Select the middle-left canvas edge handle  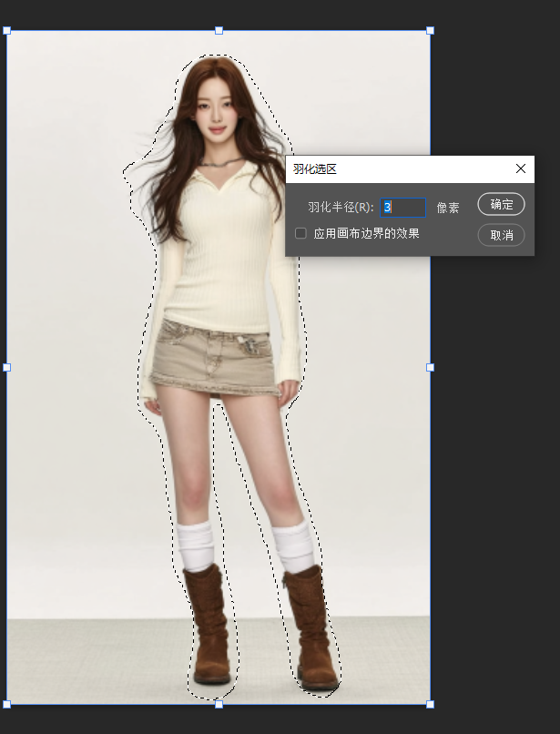click(x=7, y=367)
